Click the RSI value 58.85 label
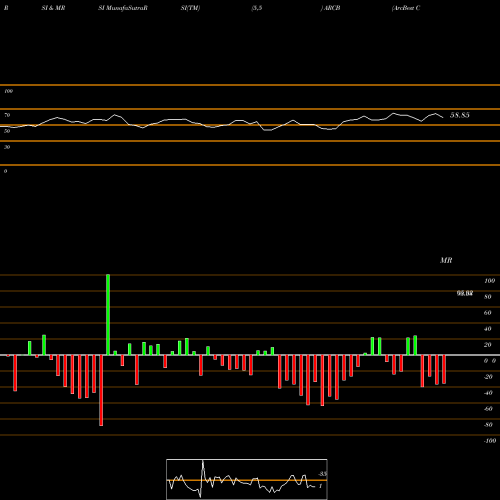The image size is (500, 500). click(460, 115)
